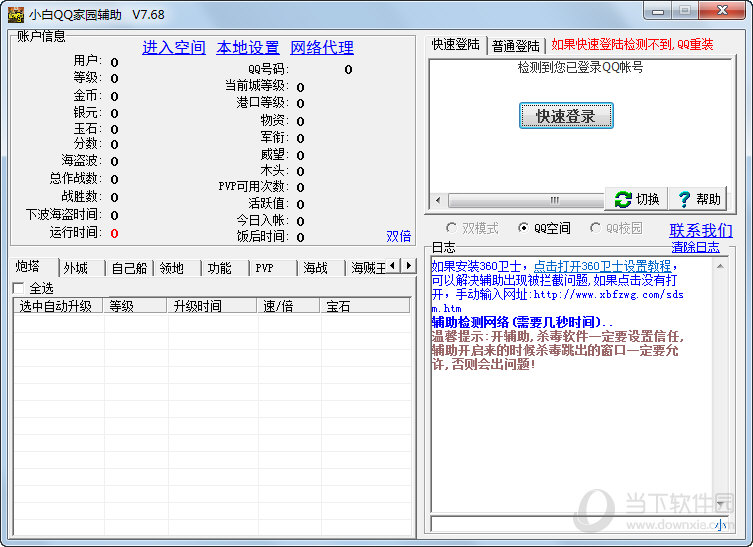Click the log scrollbar down arrow
This screenshot has width=753, height=547.
pyautogui.click(x=720, y=503)
